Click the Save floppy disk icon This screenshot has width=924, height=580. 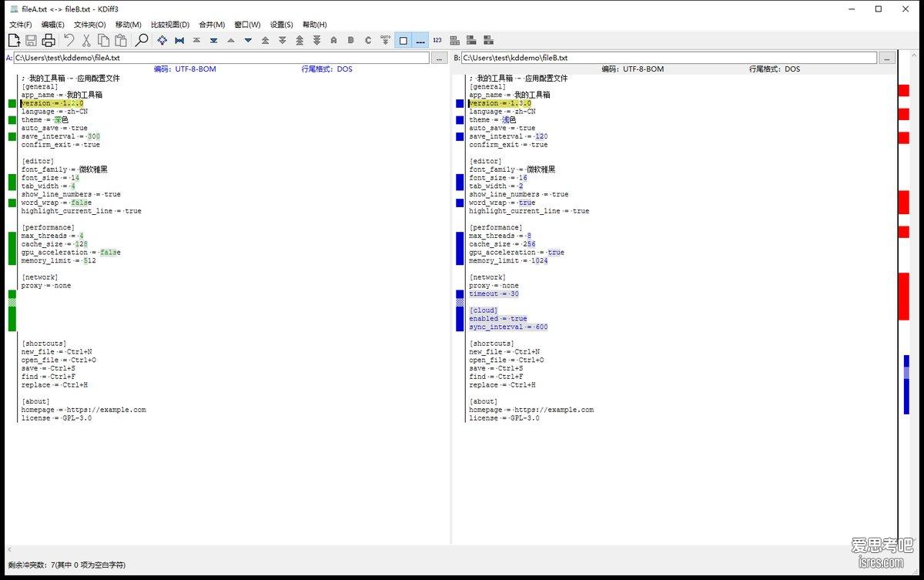pos(32,40)
